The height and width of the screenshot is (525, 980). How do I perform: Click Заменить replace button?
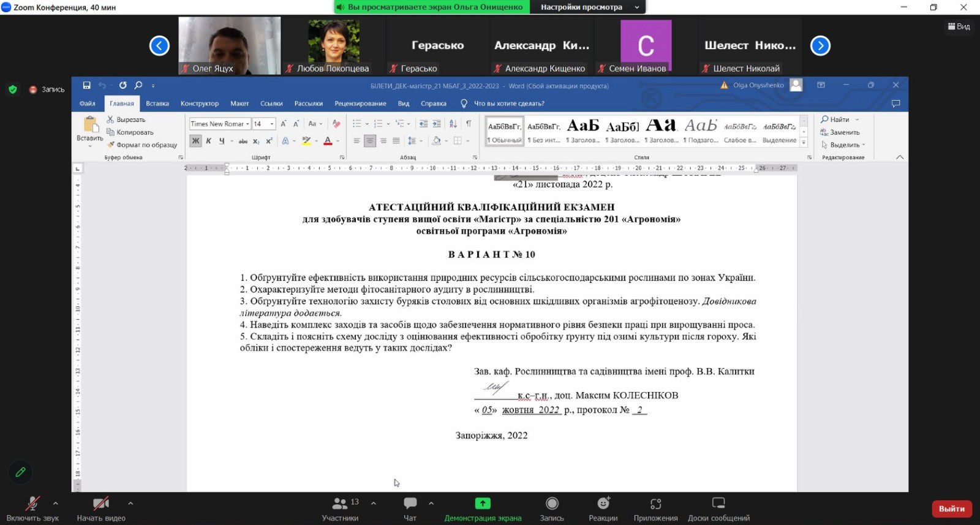click(x=840, y=132)
